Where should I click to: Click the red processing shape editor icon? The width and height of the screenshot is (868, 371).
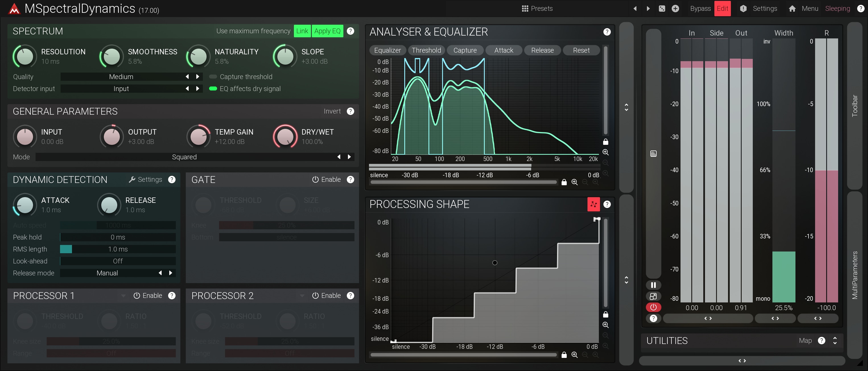pos(593,204)
